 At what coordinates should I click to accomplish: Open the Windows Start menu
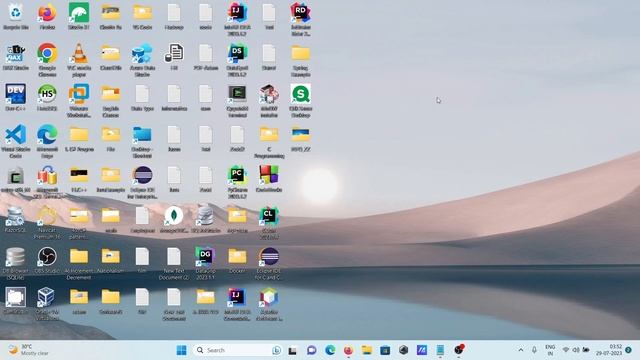(x=182, y=350)
